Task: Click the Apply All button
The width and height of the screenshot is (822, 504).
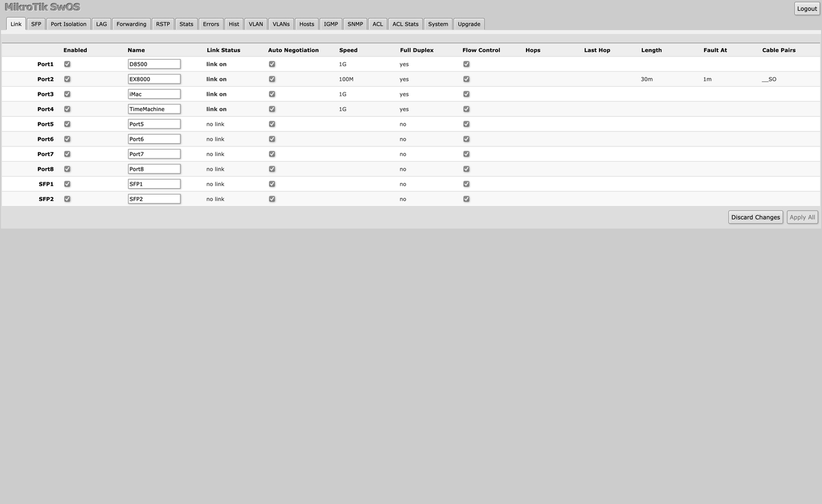Action: click(802, 217)
